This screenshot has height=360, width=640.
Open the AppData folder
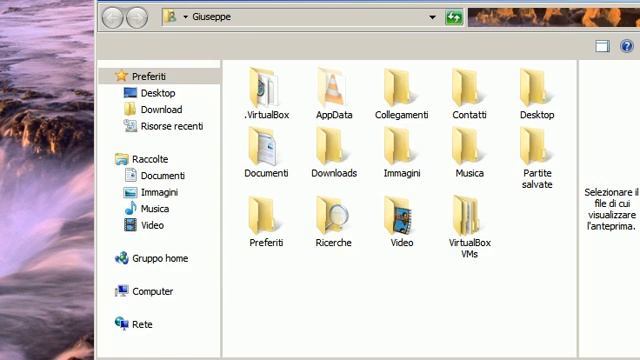coord(334,94)
